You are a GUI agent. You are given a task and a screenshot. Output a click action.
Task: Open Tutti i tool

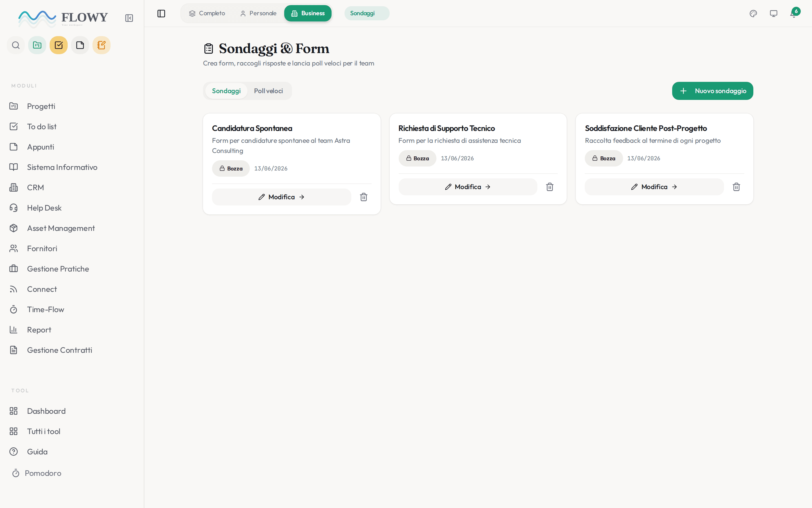(x=72, y=432)
